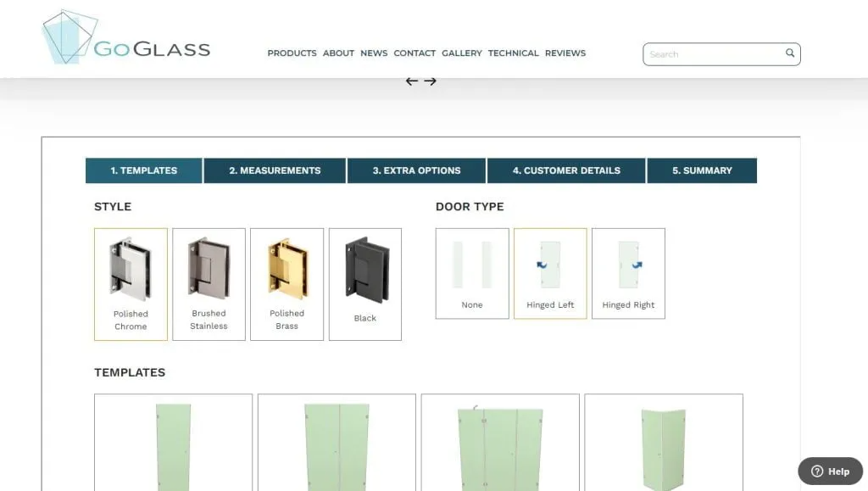This screenshot has height=491, width=868.
Task: Open the 4. Customer Details tab
Action: [566, 170]
